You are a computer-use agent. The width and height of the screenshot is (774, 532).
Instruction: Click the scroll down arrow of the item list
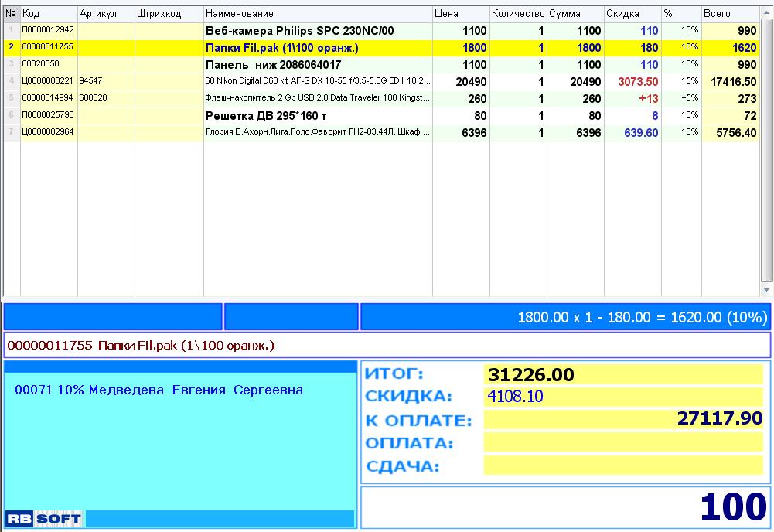[x=766, y=289]
